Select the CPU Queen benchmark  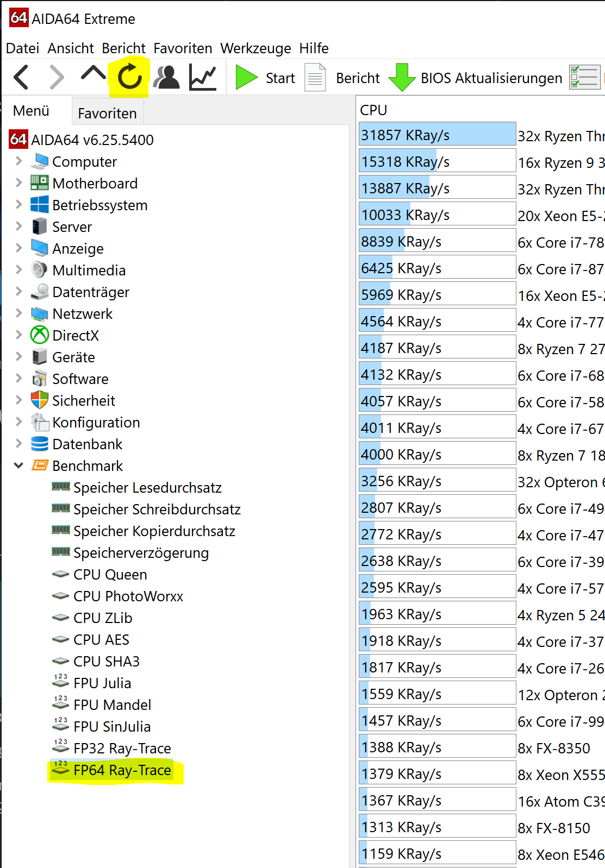coord(110,575)
